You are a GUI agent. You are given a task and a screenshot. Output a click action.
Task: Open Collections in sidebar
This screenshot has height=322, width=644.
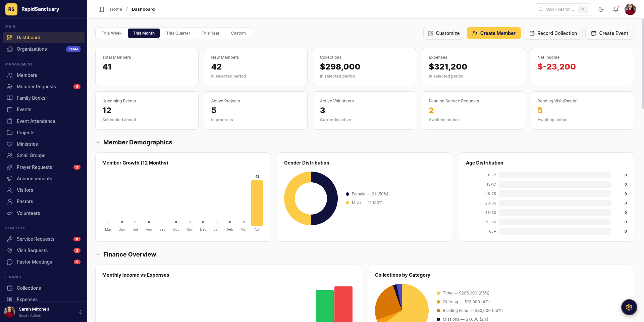44,288
